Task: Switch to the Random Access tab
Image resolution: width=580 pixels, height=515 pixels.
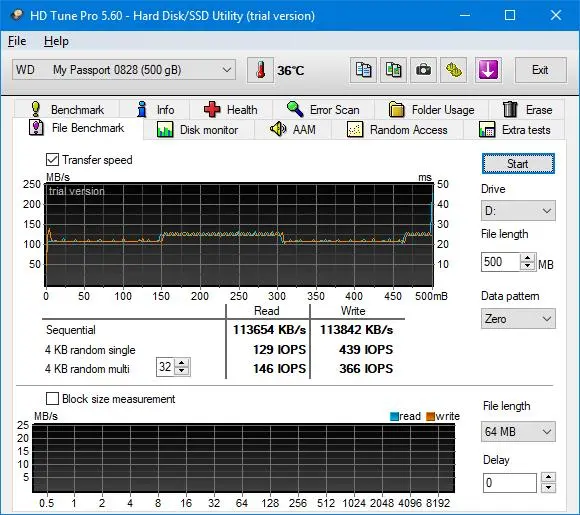Action: click(397, 129)
